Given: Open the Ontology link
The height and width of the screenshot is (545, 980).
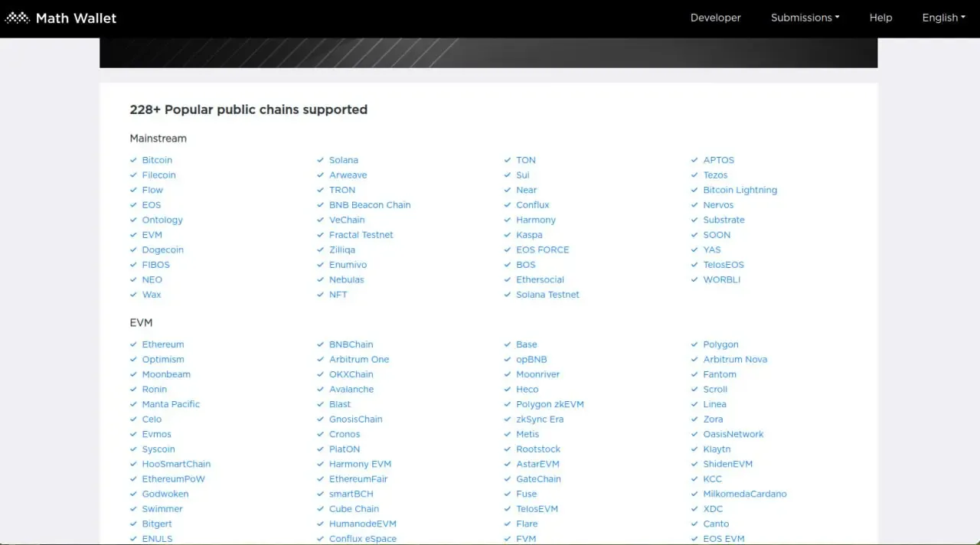Looking at the screenshot, I should click(x=162, y=220).
